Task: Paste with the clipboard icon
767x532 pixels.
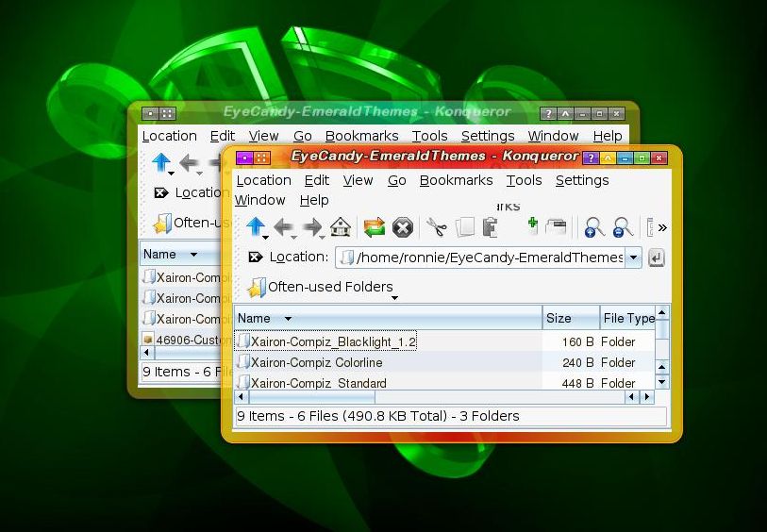Action: pyautogui.click(x=490, y=227)
